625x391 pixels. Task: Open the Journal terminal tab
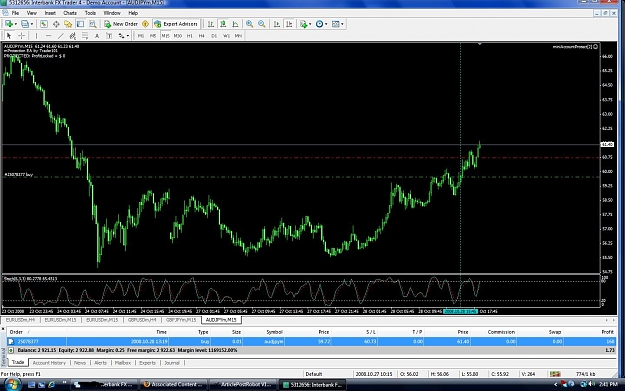(172, 363)
